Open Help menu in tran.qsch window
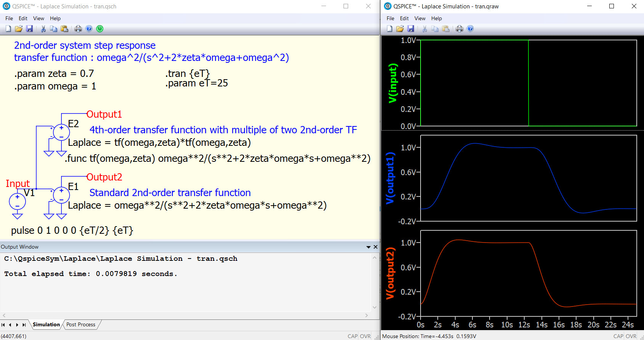The height and width of the screenshot is (340, 644). pos(55,18)
